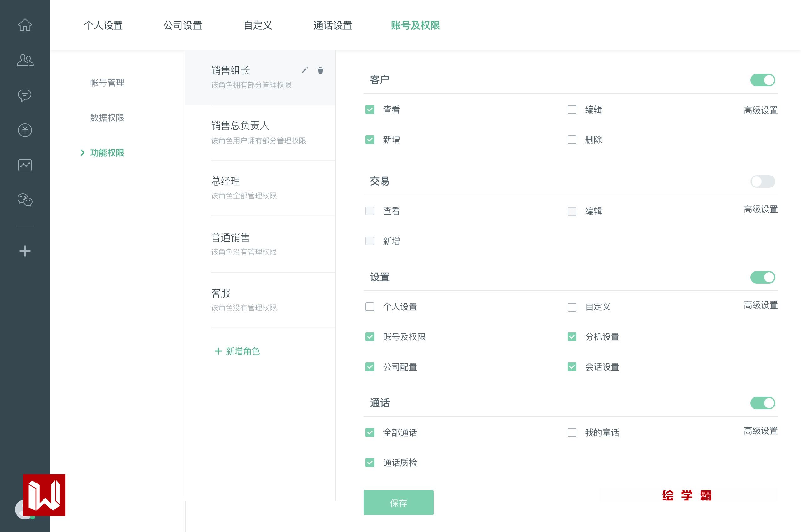Open 高级设置 for the 通话 section
Image resolution: width=801 pixels, height=532 pixels.
760,431
